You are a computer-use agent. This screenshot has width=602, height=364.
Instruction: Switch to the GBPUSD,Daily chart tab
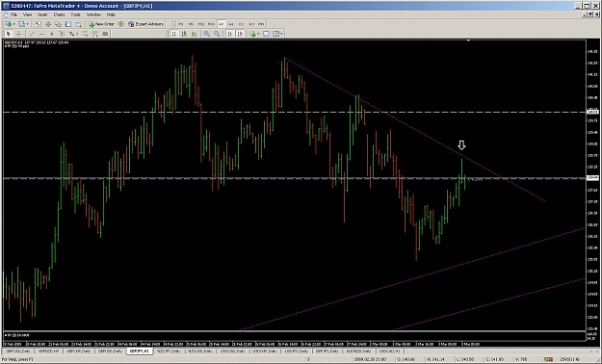coord(110,351)
